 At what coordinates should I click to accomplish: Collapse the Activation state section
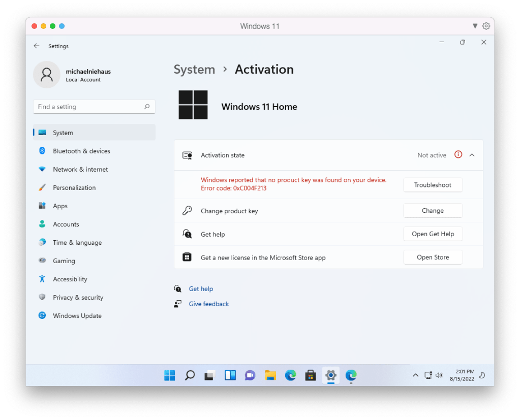tap(472, 155)
